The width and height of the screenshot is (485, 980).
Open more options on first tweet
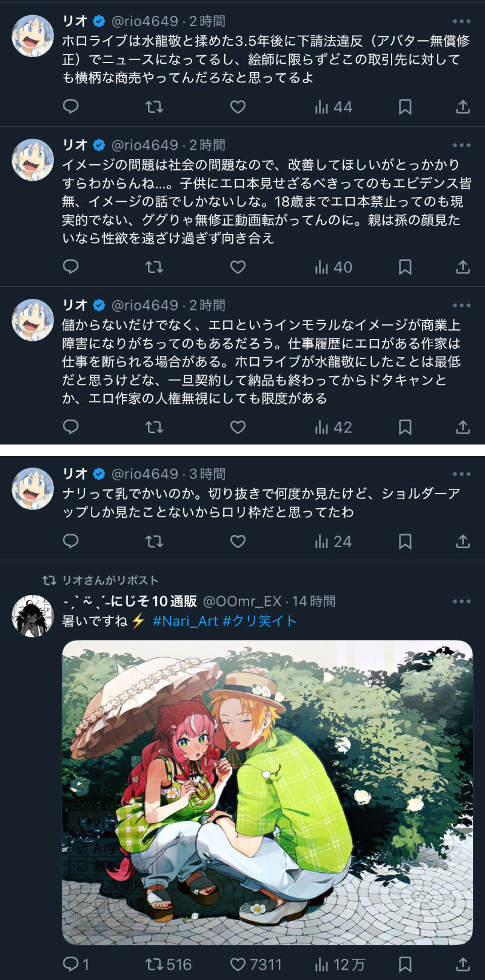[x=461, y=21]
